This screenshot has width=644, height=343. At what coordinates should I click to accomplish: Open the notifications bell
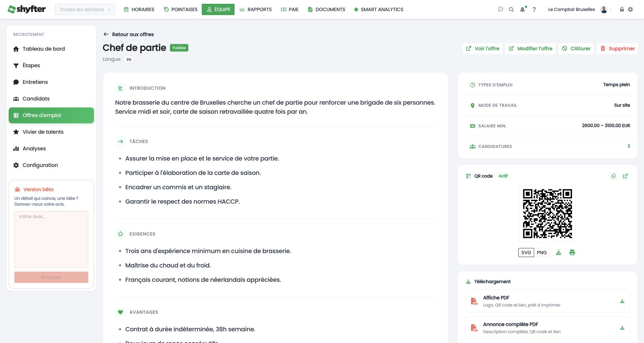(522, 9)
